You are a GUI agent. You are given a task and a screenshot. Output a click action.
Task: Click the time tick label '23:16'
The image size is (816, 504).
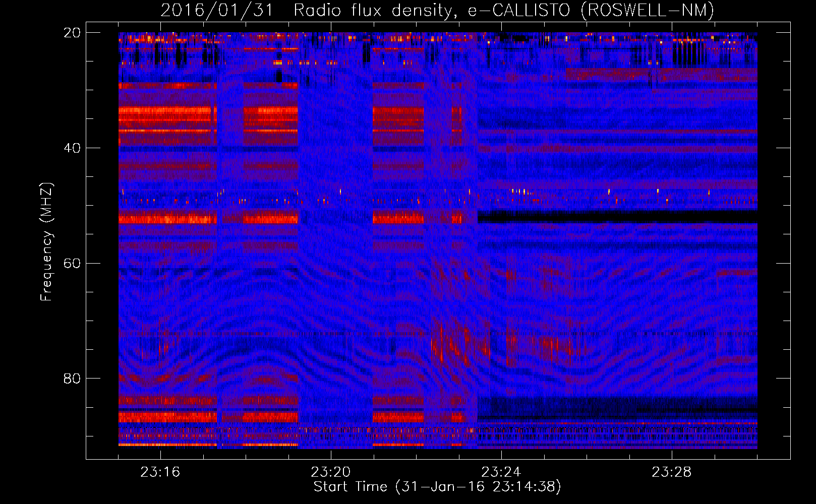pos(160,472)
